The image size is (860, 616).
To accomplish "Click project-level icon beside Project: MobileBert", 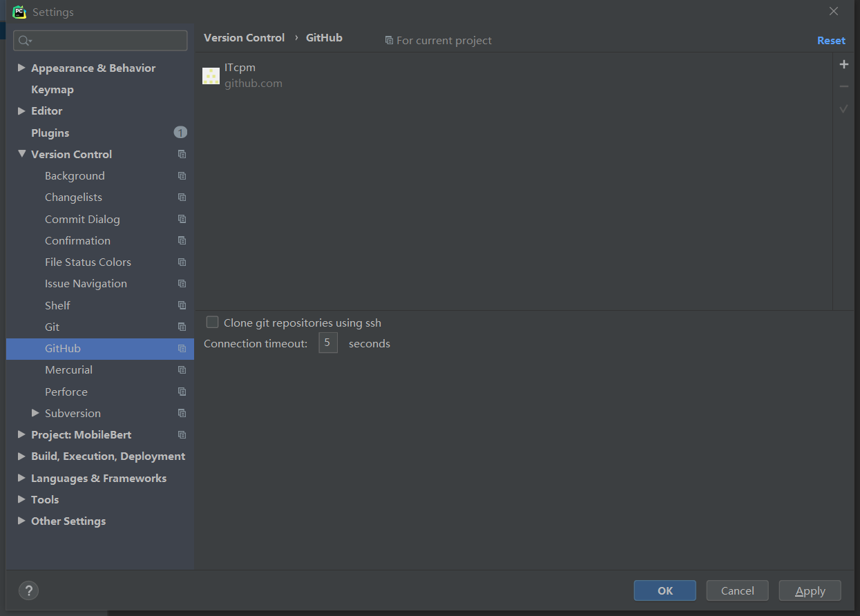I will click(x=182, y=435).
